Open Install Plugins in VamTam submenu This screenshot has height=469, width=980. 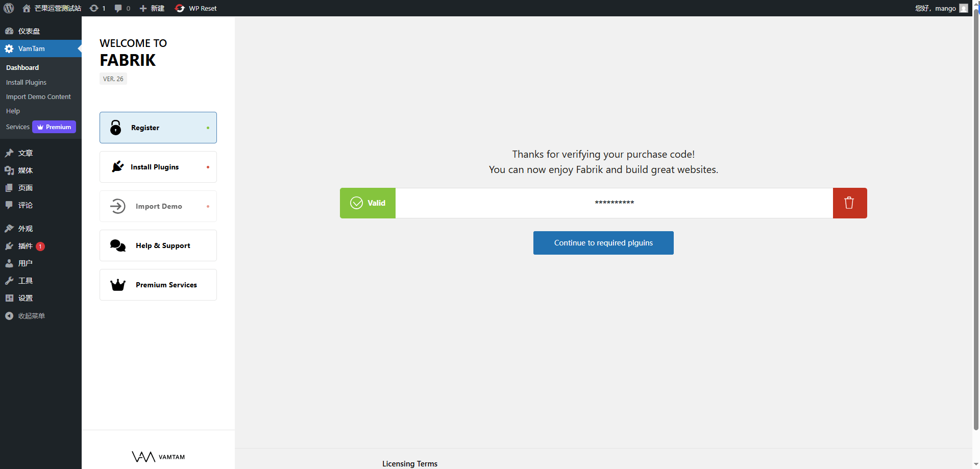coord(26,82)
